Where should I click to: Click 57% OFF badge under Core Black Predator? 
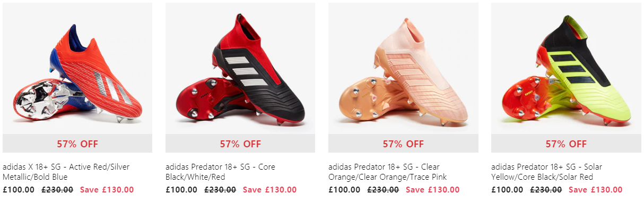(x=240, y=144)
